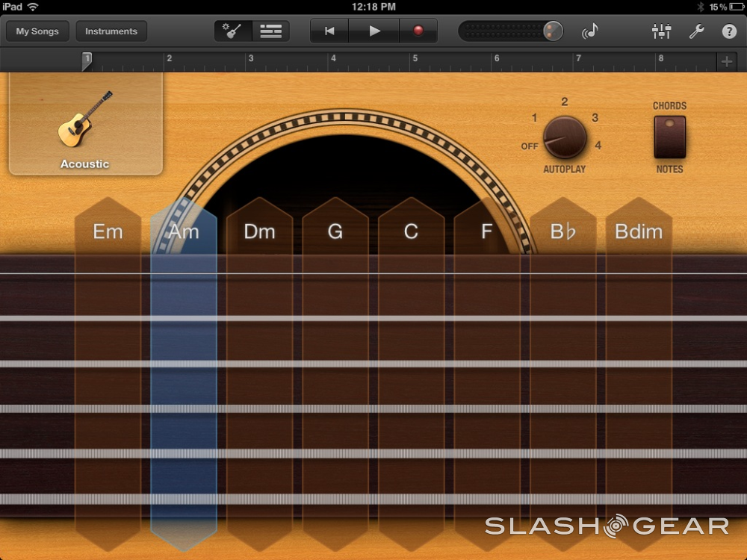Jump to bar 5 on ruler
This screenshot has width=747, height=560.
(x=415, y=58)
